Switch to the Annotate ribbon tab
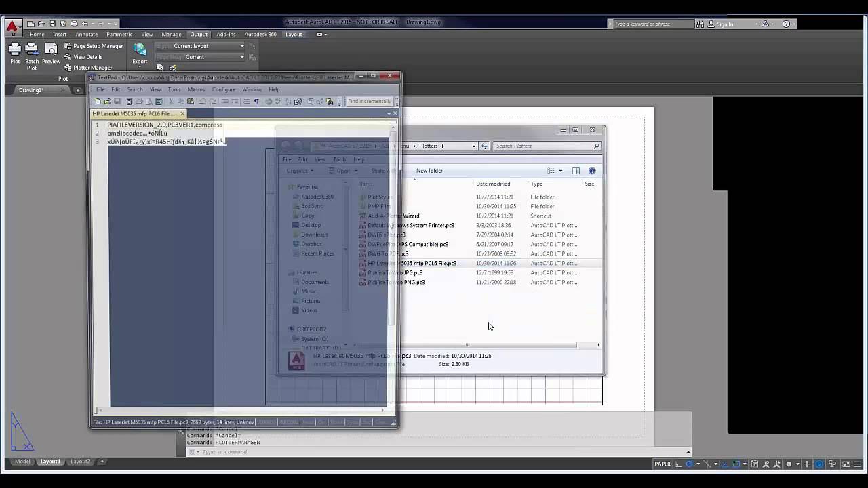The image size is (868, 488). pyautogui.click(x=86, y=35)
